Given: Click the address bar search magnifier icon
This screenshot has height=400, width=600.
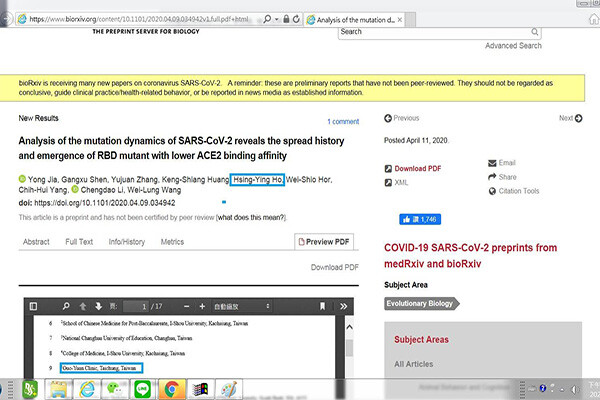Looking at the screenshot, I should click(267, 19).
